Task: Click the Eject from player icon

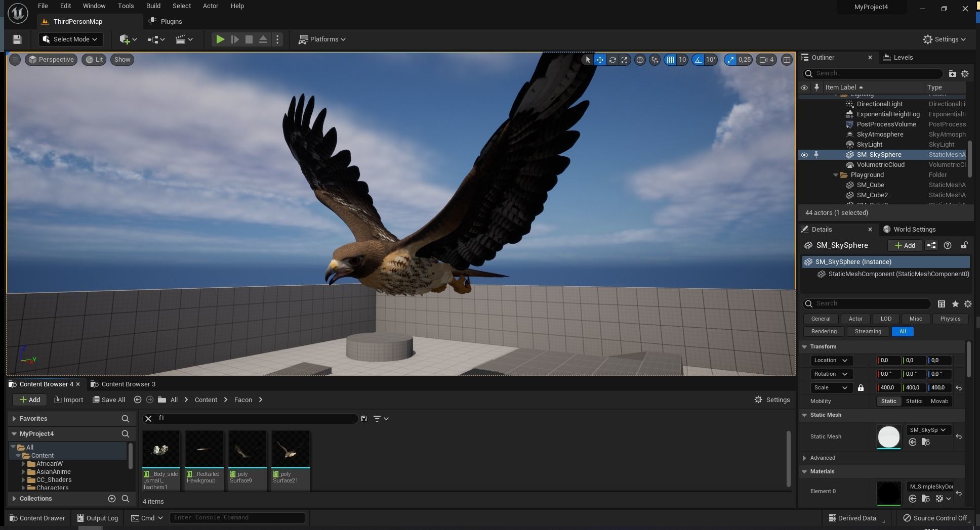Action: tap(263, 39)
